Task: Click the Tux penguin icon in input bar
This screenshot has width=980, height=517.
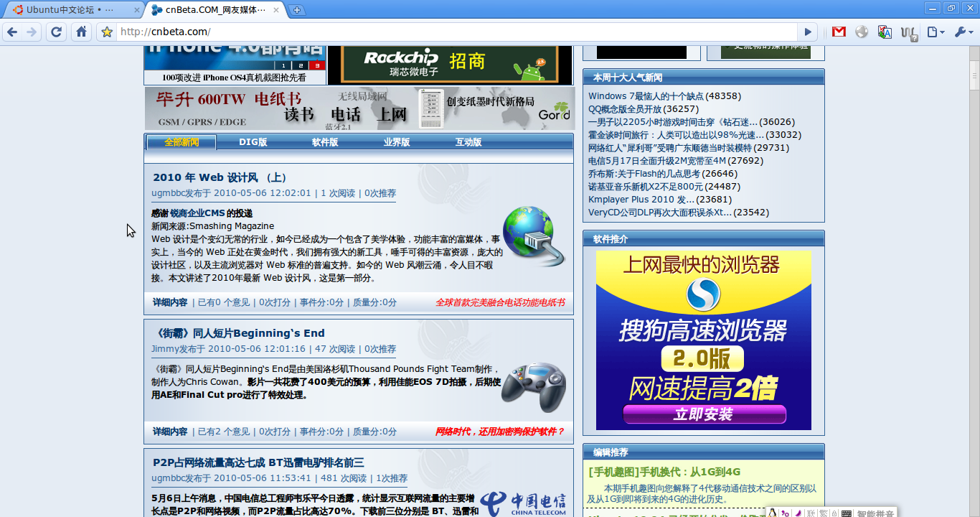Action: pos(773,513)
